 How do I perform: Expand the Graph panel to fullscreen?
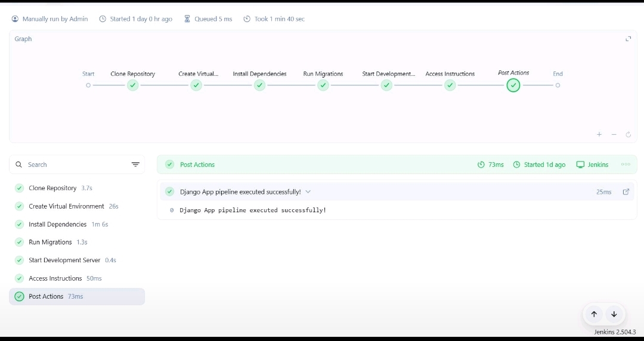(x=628, y=39)
